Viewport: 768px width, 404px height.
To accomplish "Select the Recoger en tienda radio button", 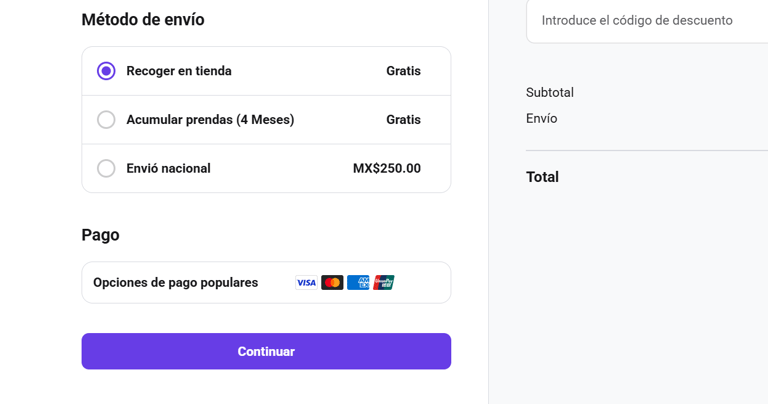I will coord(106,71).
